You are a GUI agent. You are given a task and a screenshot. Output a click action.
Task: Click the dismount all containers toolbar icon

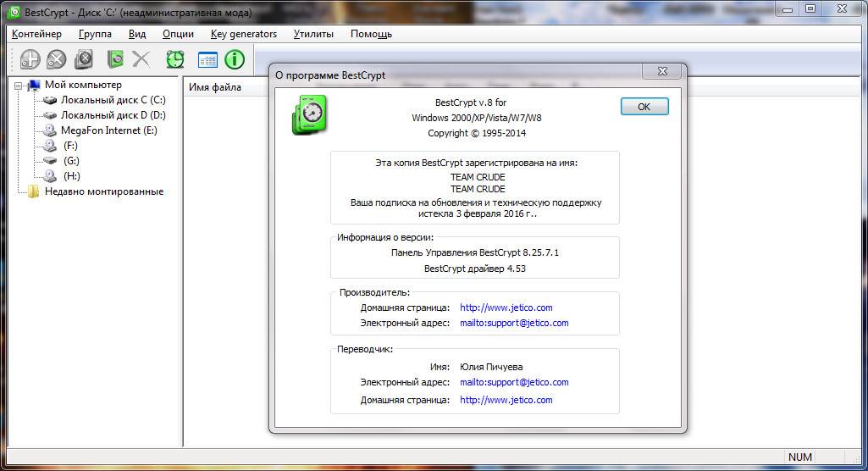84,59
